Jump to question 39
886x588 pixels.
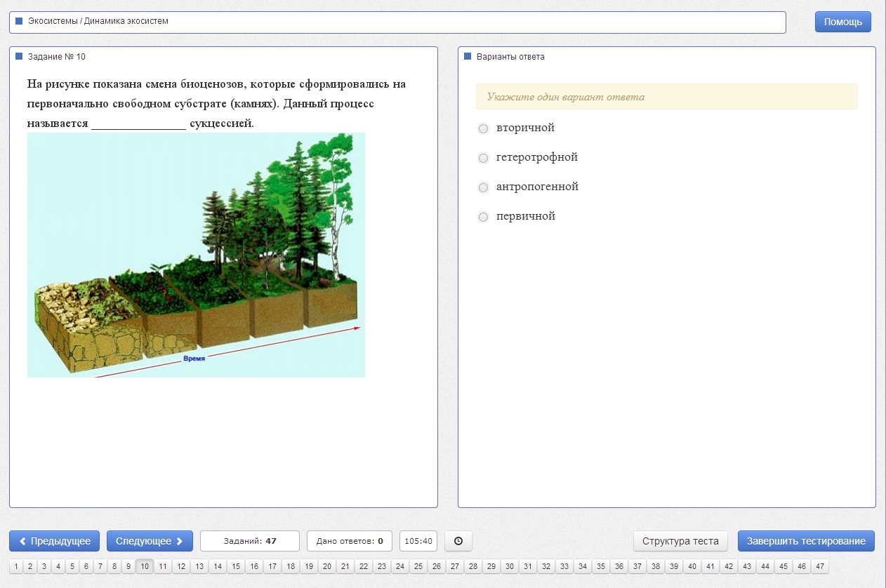tap(674, 566)
